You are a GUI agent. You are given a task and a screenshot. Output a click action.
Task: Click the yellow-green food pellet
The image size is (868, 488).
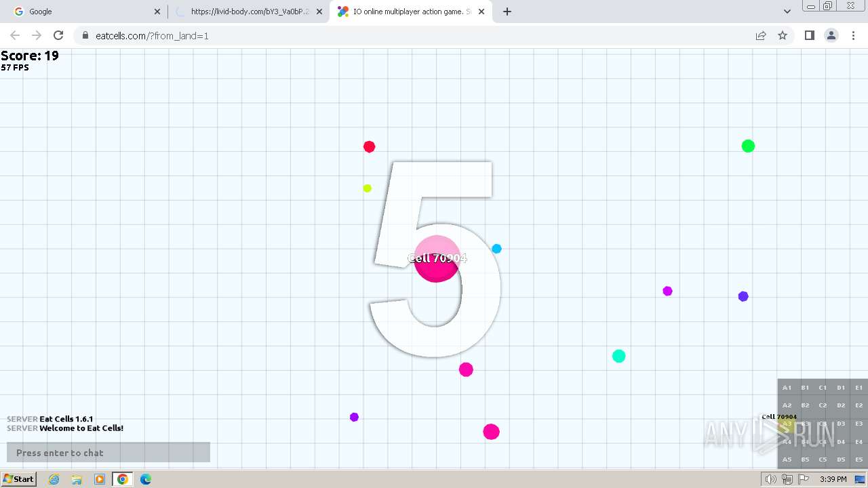367,188
